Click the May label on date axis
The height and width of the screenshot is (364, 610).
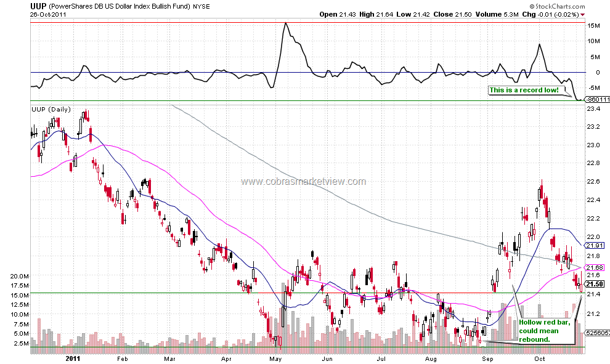coord(275,358)
